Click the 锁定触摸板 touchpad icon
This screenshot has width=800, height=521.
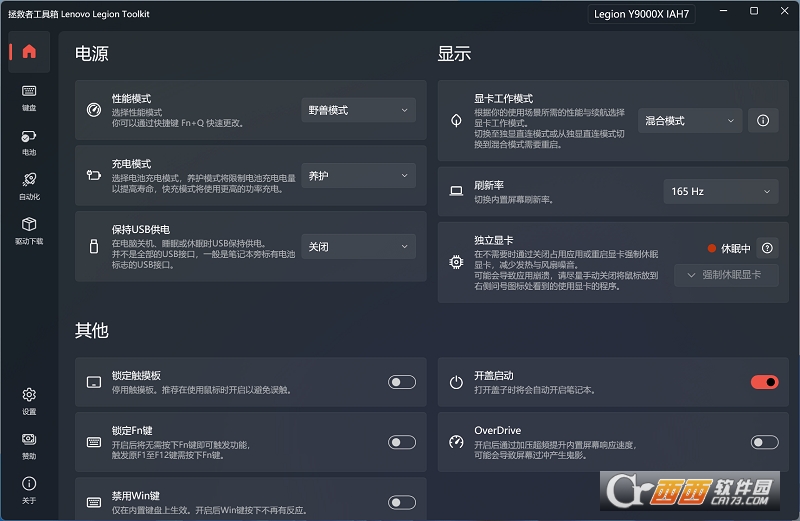tap(94, 382)
